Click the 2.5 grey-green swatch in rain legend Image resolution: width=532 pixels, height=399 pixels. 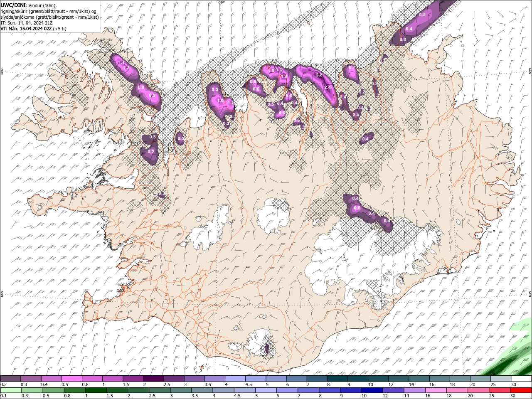pyautogui.click(x=159, y=390)
